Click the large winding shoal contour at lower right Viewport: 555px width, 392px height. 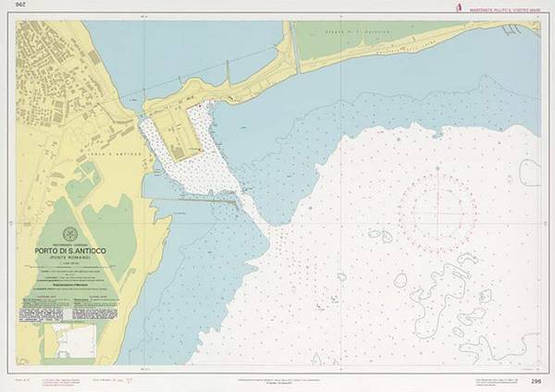pyautogui.click(x=462, y=287)
